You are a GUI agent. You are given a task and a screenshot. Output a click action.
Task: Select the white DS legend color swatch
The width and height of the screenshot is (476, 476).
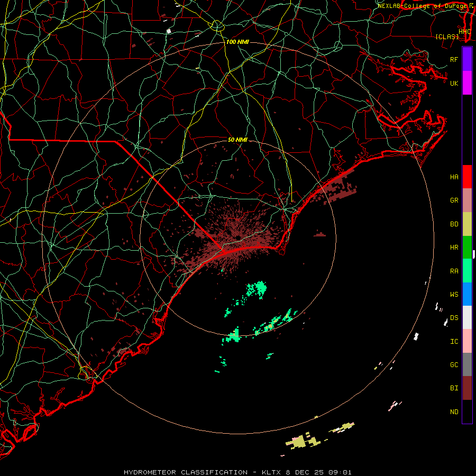tap(467, 317)
